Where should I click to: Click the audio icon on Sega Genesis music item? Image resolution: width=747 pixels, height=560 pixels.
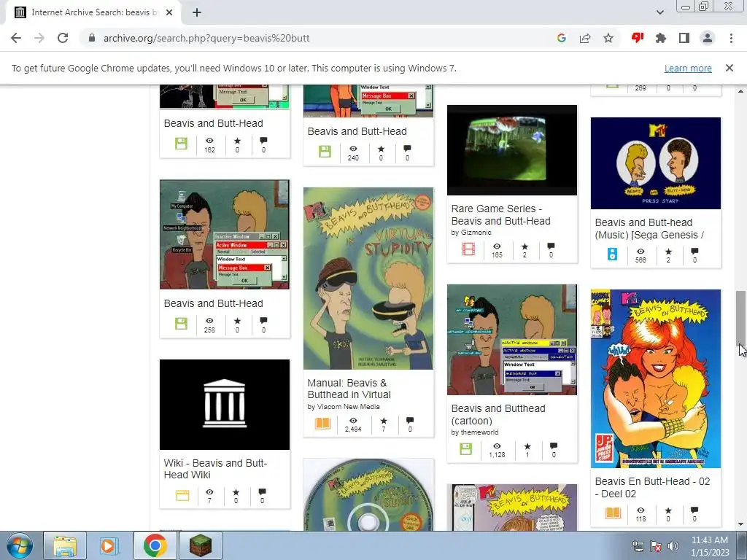[x=613, y=254]
